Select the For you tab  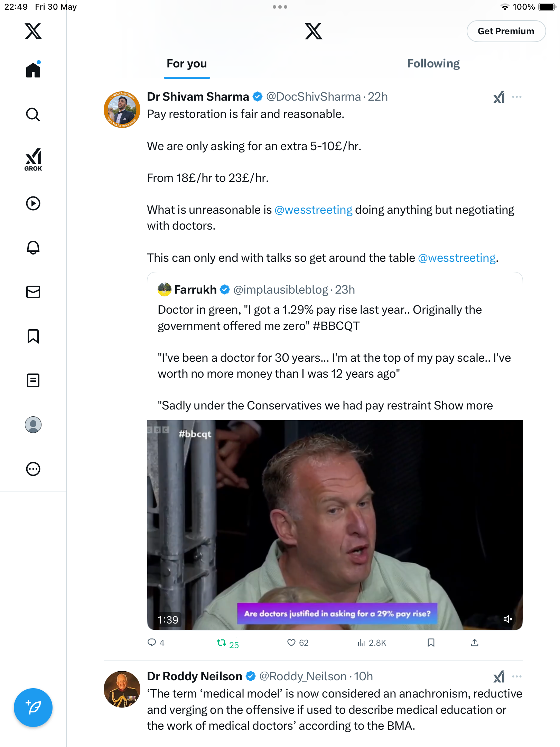point(187,64)
